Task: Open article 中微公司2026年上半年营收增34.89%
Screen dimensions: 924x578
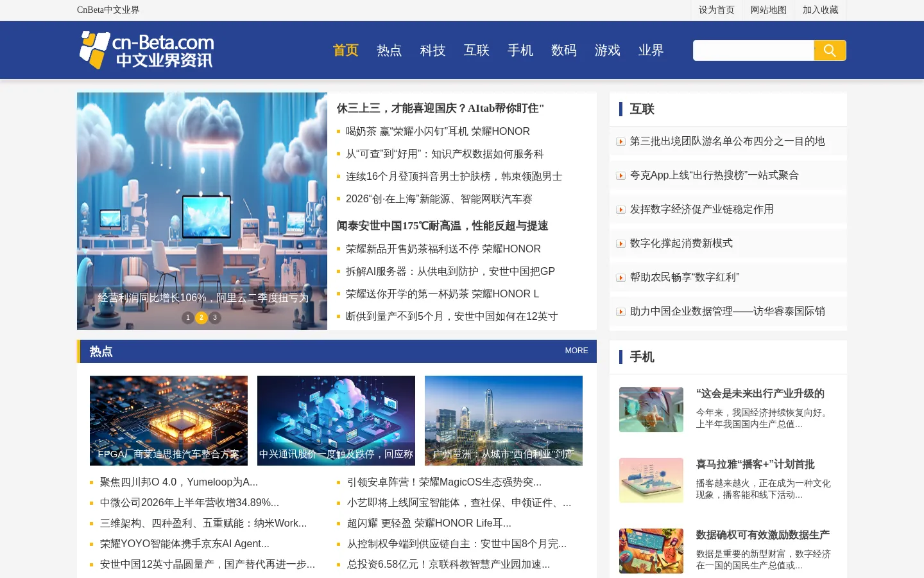Action: click(x=189, y=503)
